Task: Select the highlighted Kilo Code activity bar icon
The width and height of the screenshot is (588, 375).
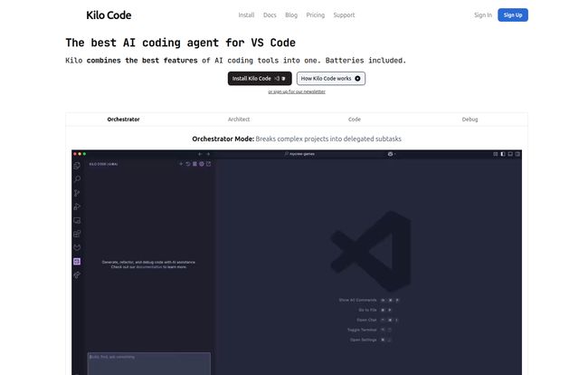Action: coord(77,261)
